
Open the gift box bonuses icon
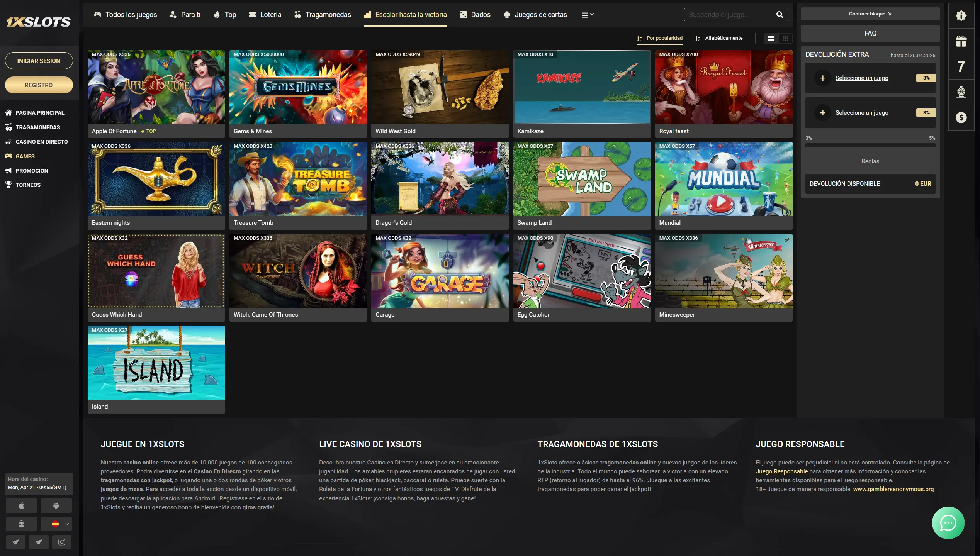point(961,41)
